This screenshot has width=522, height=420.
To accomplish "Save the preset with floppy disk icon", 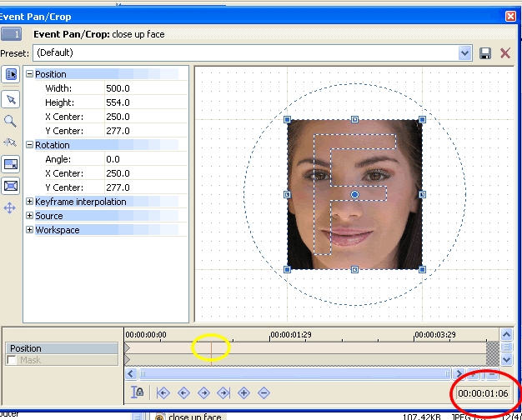I will pyautogui.click(x=485, y=53).
